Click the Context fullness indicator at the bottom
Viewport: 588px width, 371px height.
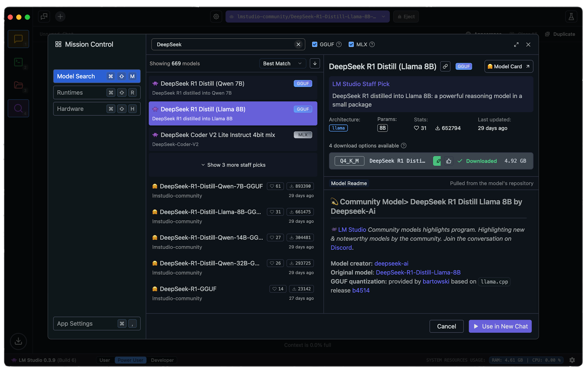(x=308, y=345)
